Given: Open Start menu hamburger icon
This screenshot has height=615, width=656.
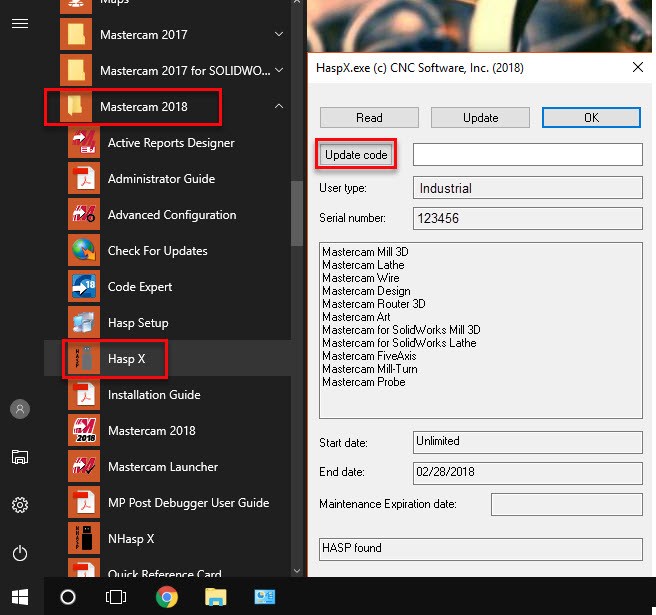Looking at the screenshot, I should click(x=20, y=24).
